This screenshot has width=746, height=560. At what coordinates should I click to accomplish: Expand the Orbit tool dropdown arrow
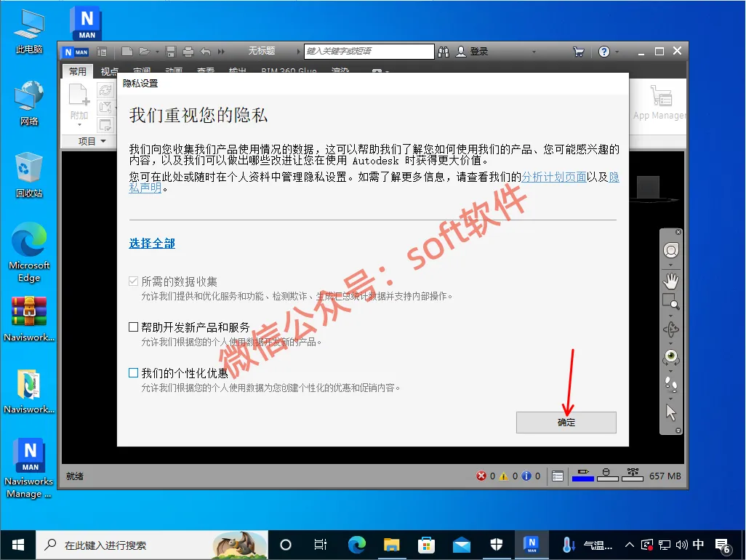(671, 343)
